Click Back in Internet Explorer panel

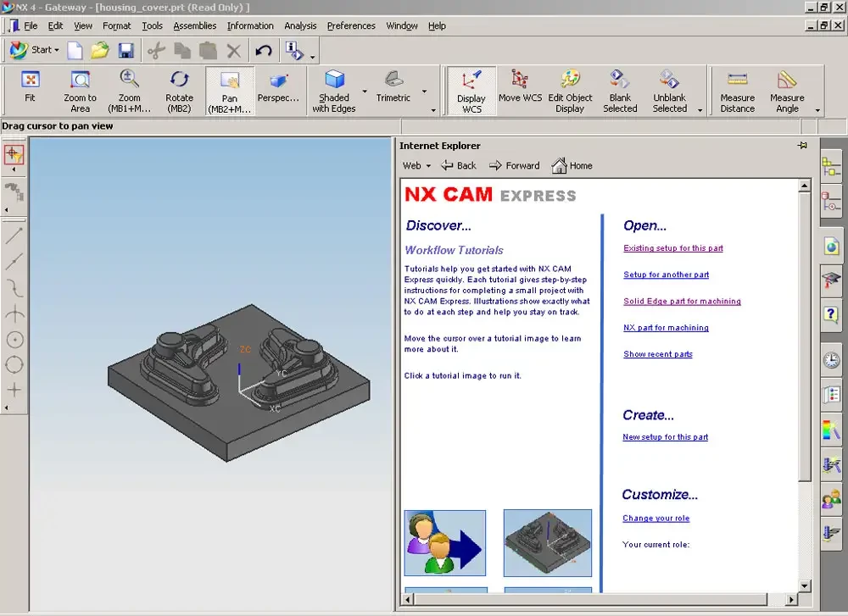459,166
